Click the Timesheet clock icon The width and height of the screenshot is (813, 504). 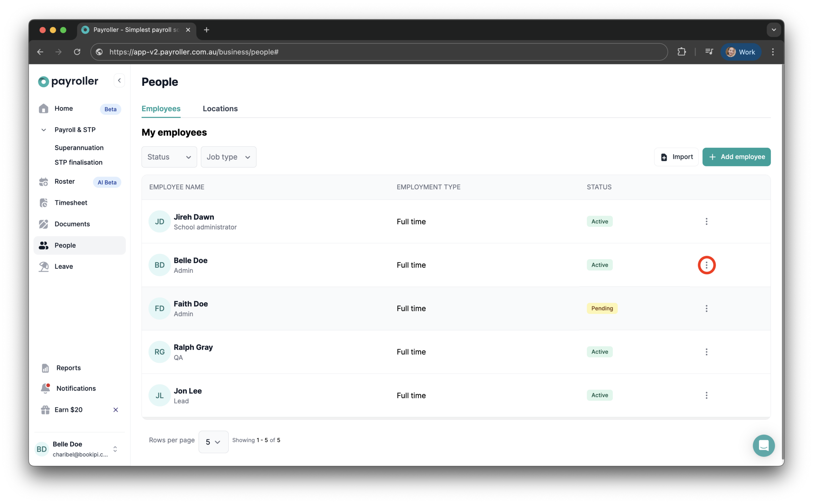44,203
